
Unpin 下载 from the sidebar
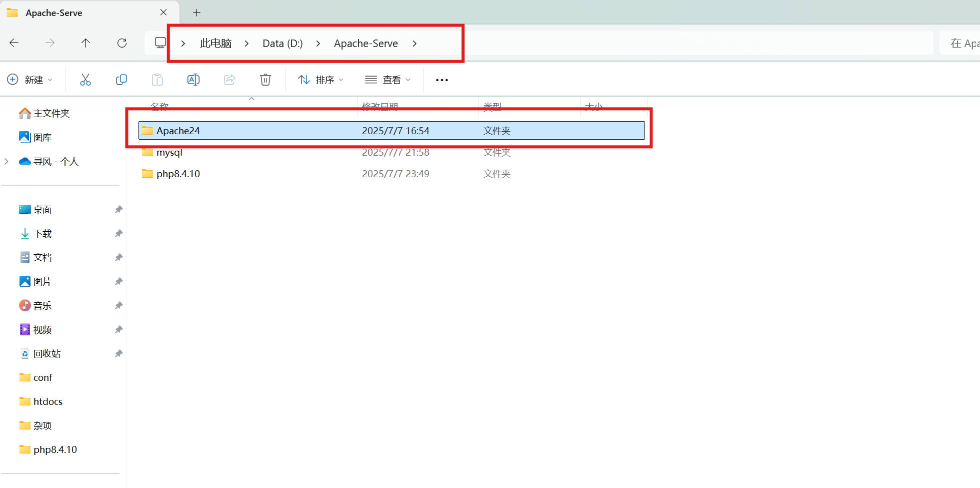[x=118, y=233]
